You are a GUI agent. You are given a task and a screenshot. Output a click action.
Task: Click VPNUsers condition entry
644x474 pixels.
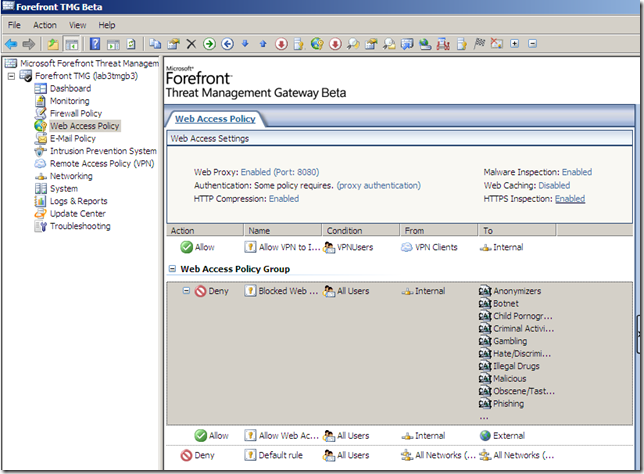(355, 247)
